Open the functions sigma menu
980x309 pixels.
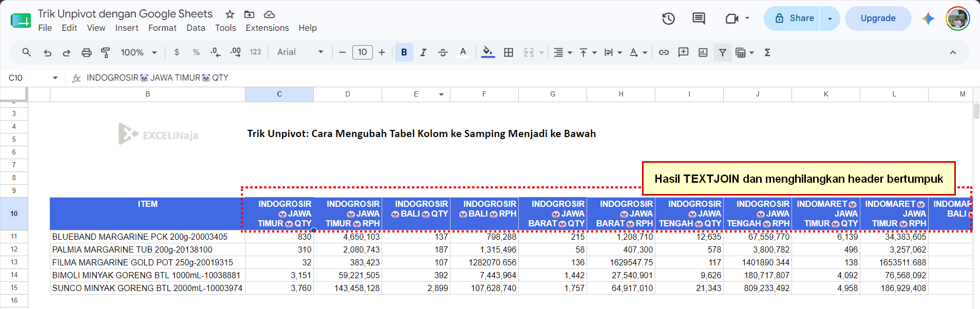click(767, 52)
